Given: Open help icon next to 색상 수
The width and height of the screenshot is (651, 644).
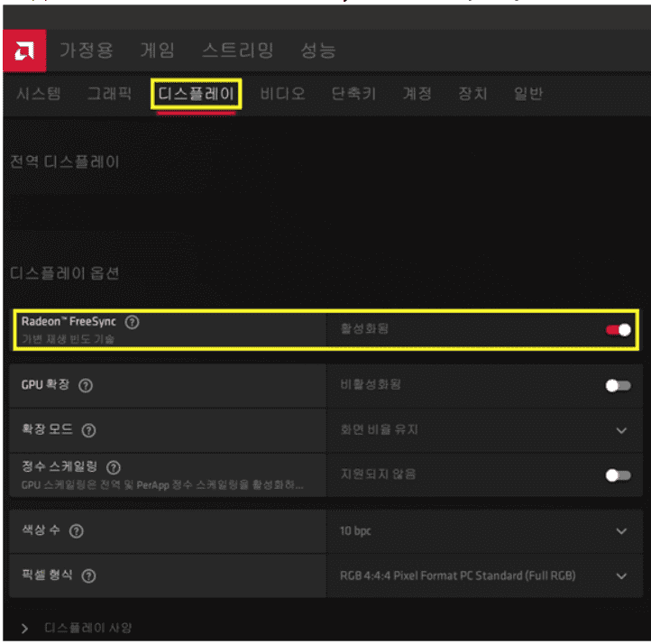Looking at the screenshot, I should pyautogui.click(x=77, y=531).
